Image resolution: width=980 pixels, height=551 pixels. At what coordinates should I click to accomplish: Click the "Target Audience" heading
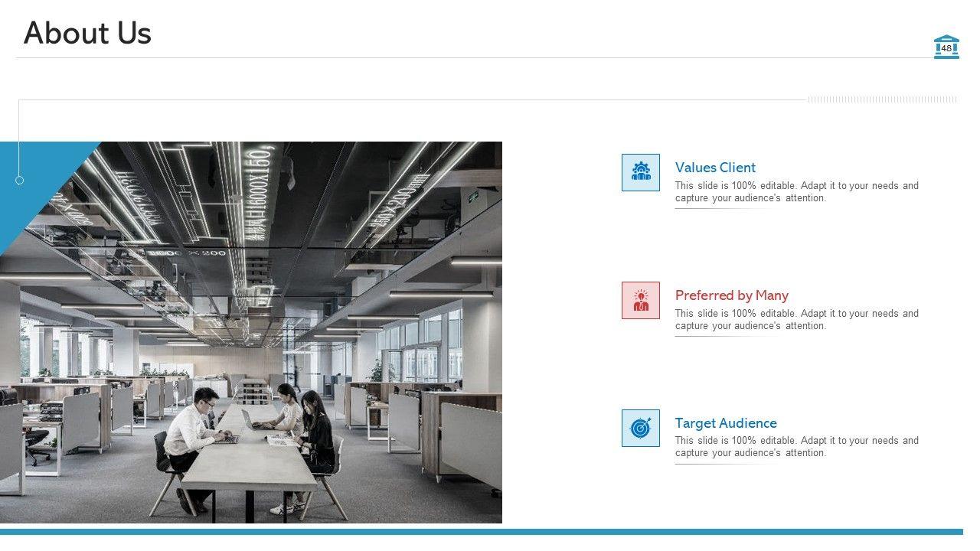tap(725, 423)
